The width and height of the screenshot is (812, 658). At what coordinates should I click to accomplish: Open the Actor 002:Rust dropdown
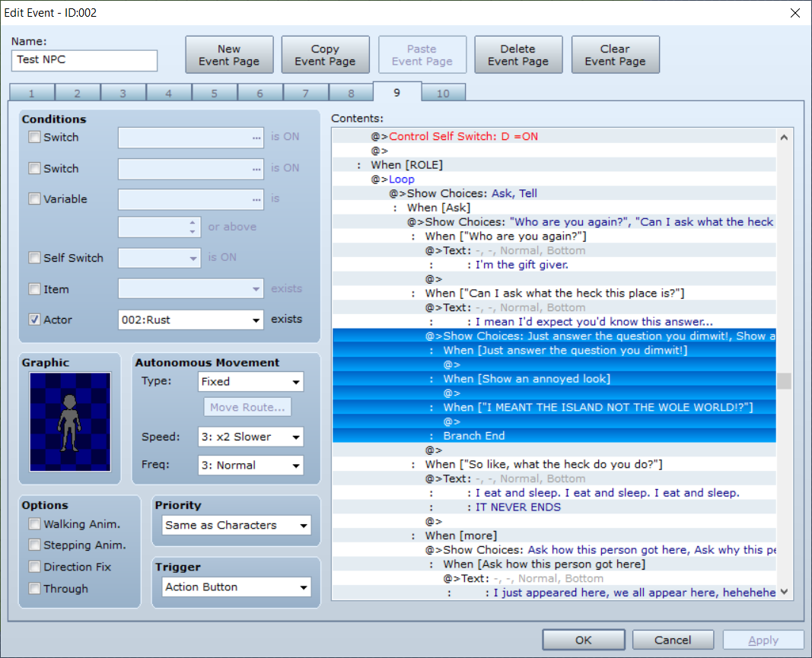click(190, 319)
